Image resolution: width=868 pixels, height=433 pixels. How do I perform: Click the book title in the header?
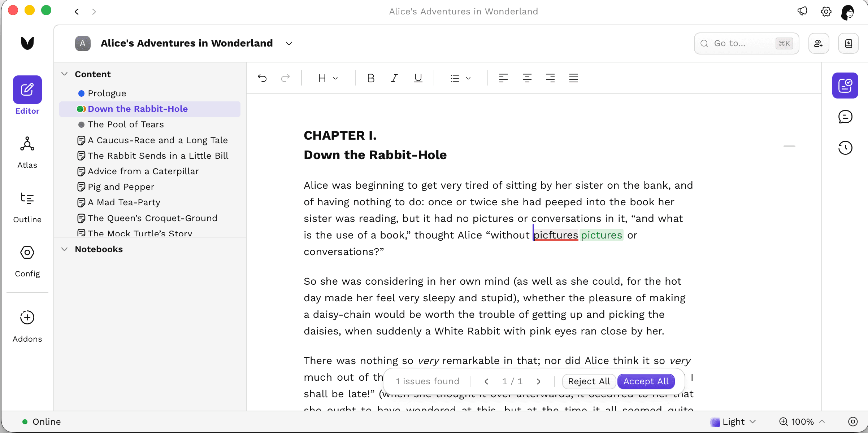(x=187, y=43)
